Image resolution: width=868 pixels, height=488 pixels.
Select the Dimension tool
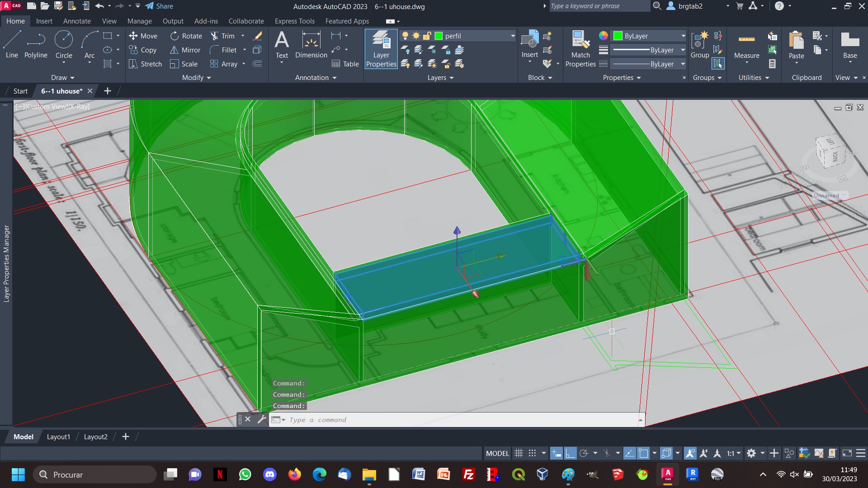coord(311,45)
